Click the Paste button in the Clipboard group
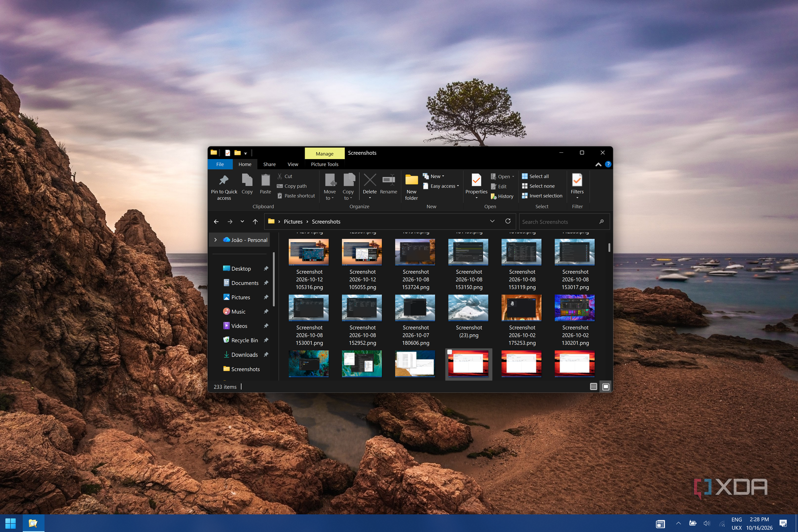The height and width of the screenshot is (532, 798). point(266,184)
